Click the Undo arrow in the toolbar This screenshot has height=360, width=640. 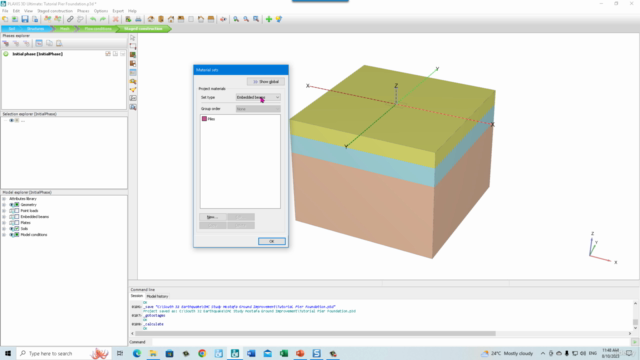[x=93, y=19]
